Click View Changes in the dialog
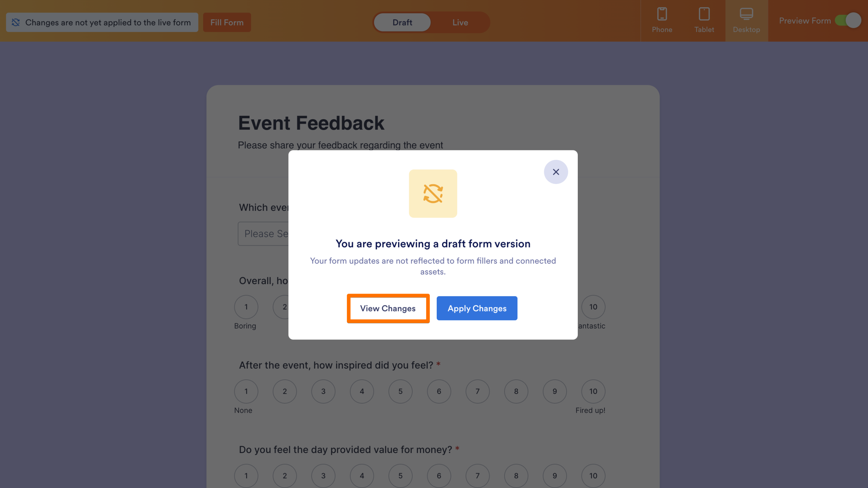Viewport: 868px width, 488px height. point(388,308)
